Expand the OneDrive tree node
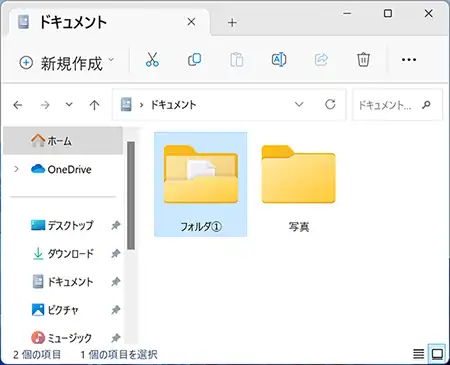This screenshot has height=365, width=450. tap(16, 169)
